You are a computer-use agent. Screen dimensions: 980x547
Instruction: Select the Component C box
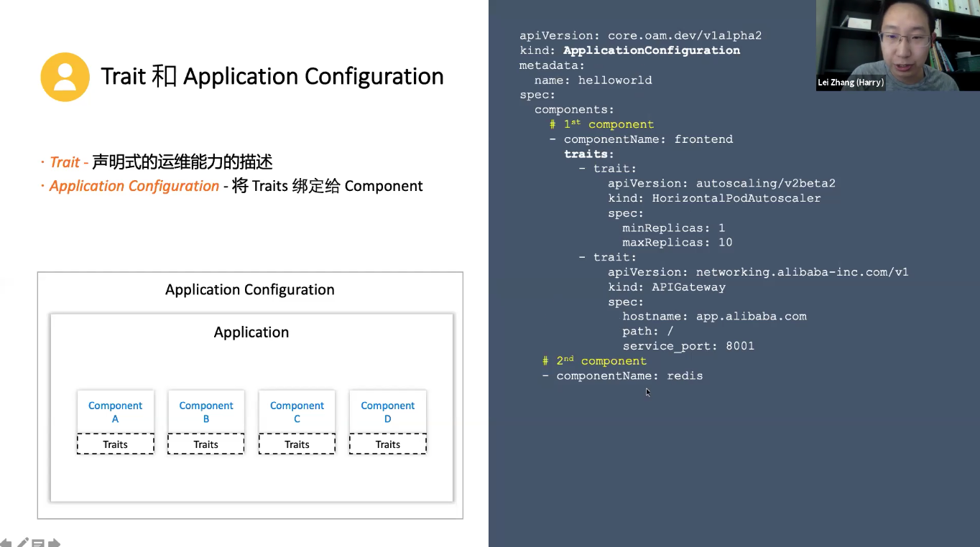[x=297, y=411]
